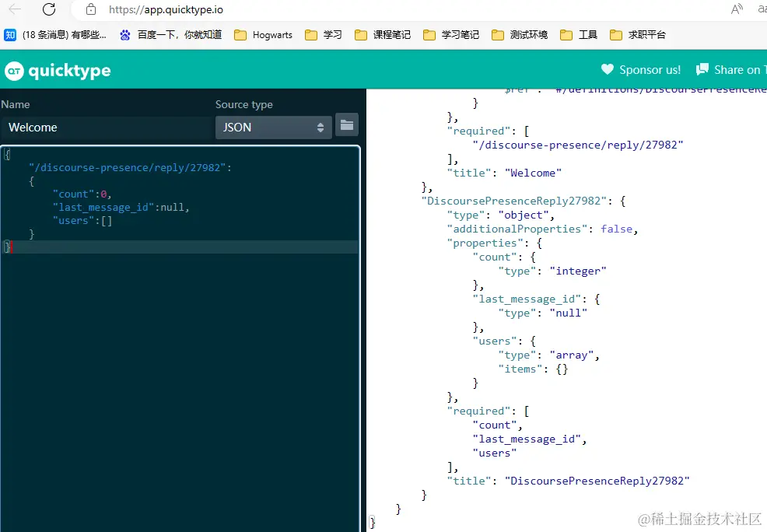
Task: Click "type": "null" in output
Action: (542, 313)
